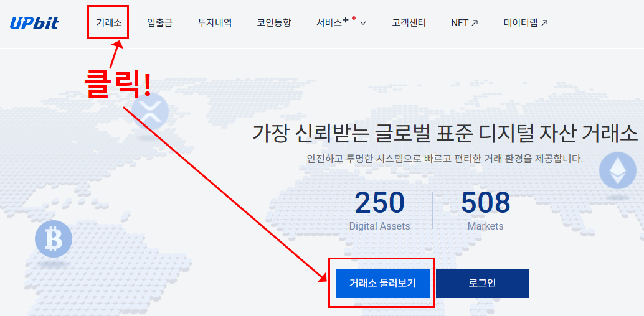Expand the 서비스+ dropdown menu

pos(341,22)
